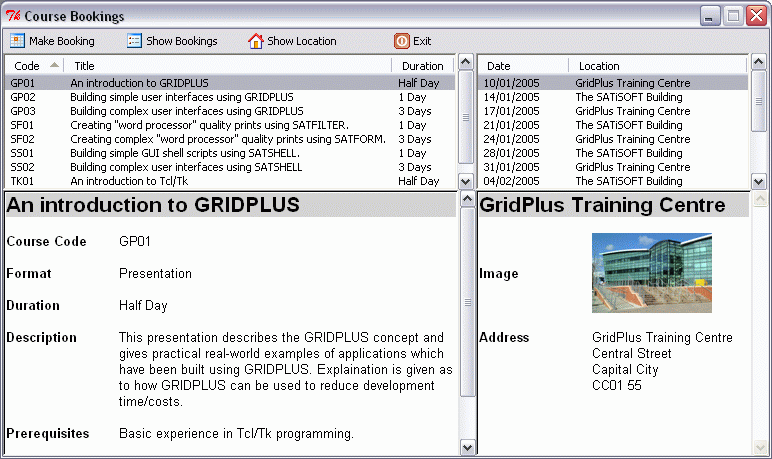The height and width of the screenshot is (459, 772).
Task: Click the Code column sort arrow
Action: [54, 65]
